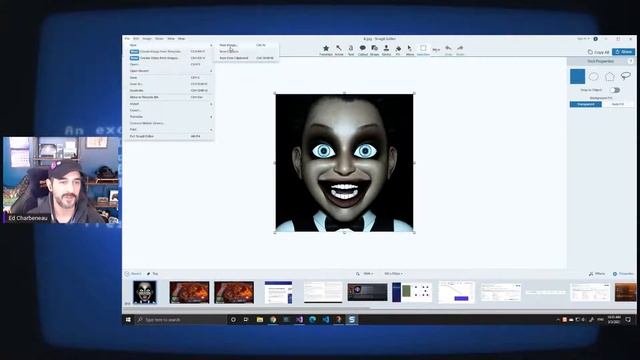
Task: Select the Favorites star tool
Action: click(x=326, y=50)
